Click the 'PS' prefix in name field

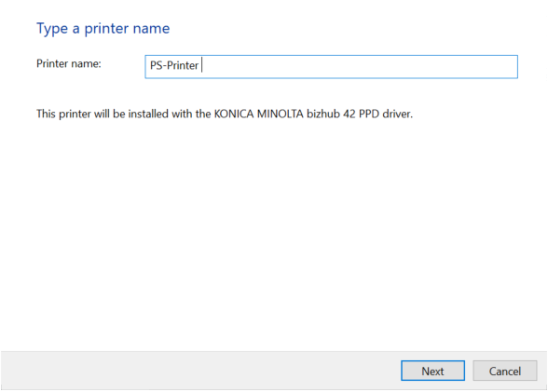pos(157,65)
